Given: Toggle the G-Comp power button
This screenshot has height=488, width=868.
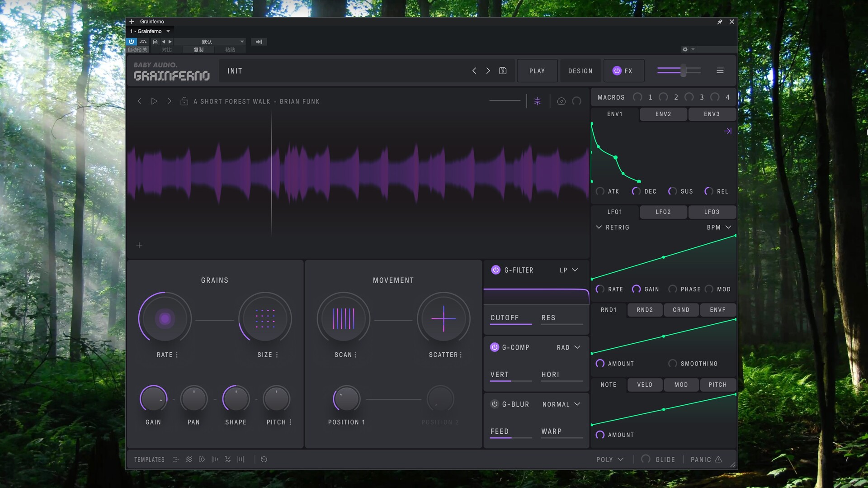Looking at the screenshot, I should pyautogui.click(x=495, y=347).
